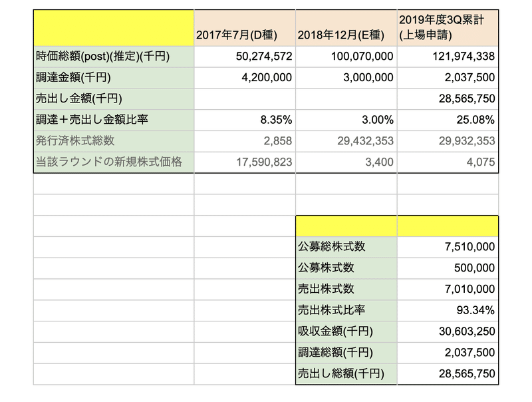Image resolution: width=532 pixels, height=402 pixels.
Task: Select cell with value 3.00%
Action: [x=346, y=120]
